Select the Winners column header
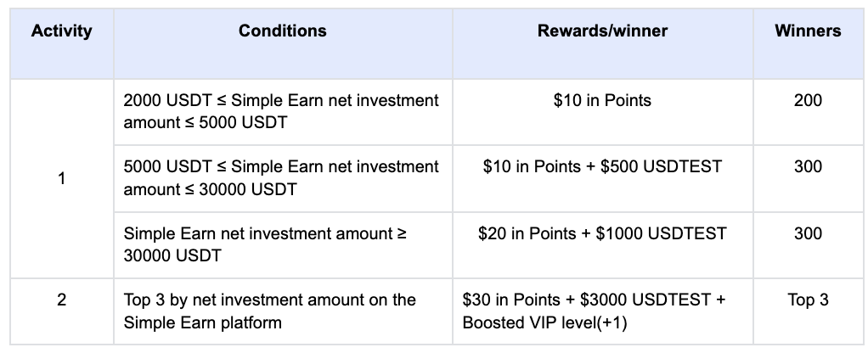The image size is (868, 353). [808, 31]
